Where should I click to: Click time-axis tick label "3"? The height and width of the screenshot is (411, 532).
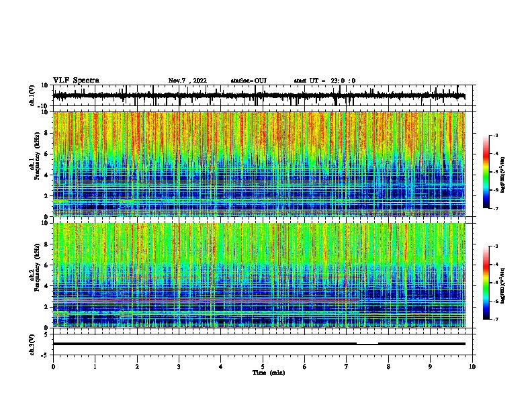[179, 367]
